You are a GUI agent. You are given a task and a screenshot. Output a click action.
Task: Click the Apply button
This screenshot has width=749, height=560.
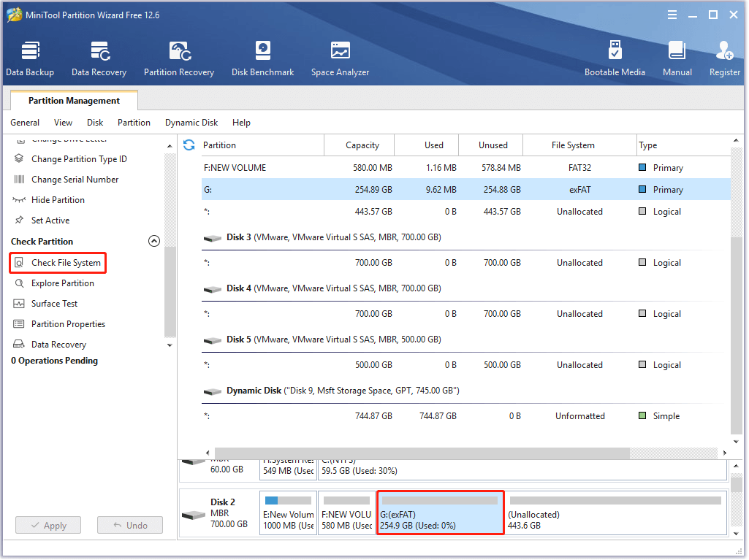(48, 526)
